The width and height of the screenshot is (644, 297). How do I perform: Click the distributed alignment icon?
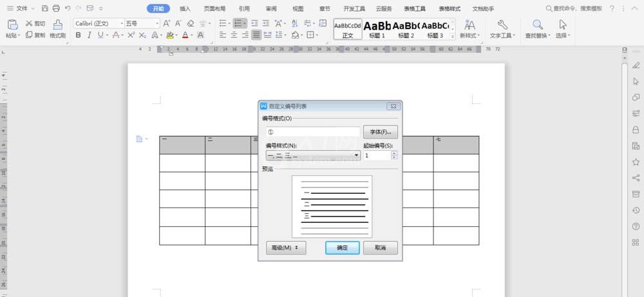(x=268, y=35)
